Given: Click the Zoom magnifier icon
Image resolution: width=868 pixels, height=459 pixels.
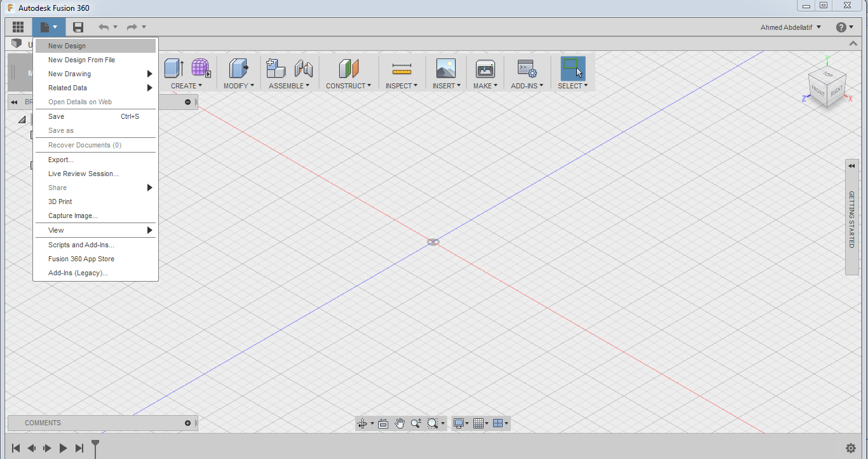Looking at the screenshot, I should [x=416, y=423].
